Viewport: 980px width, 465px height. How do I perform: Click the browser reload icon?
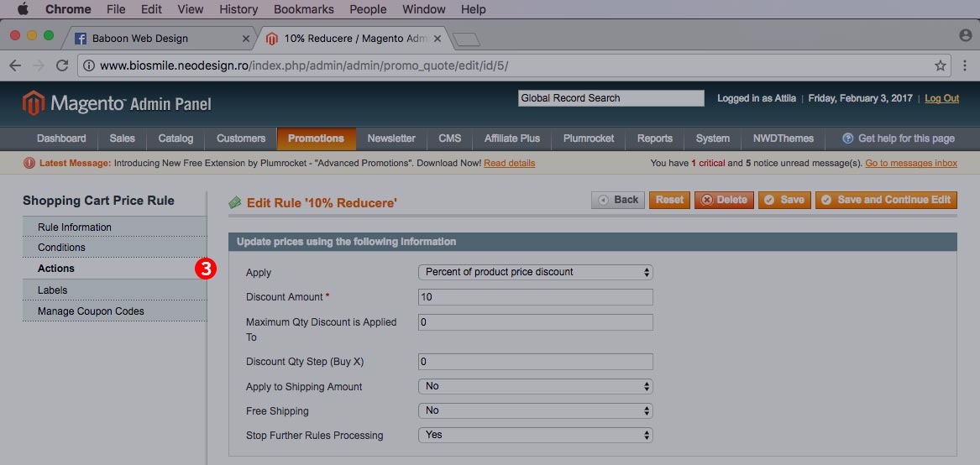click(62, 65)
